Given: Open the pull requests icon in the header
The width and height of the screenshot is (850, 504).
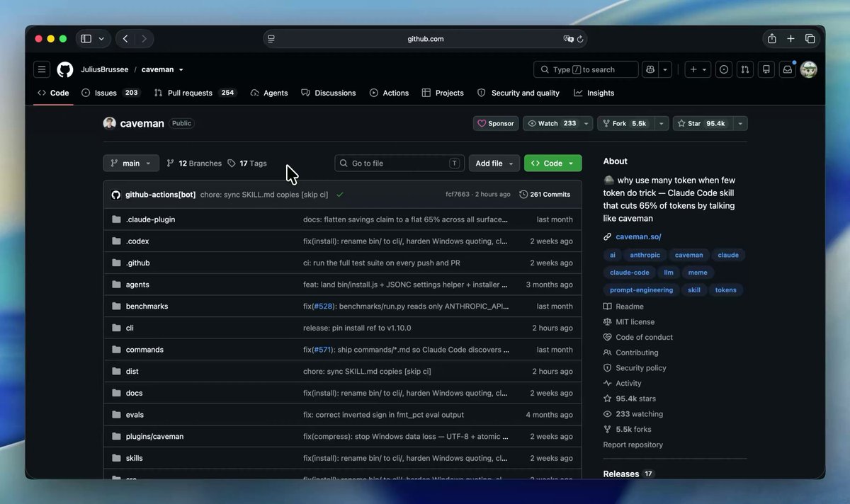Looking at the screenshot, I should 744,69.
